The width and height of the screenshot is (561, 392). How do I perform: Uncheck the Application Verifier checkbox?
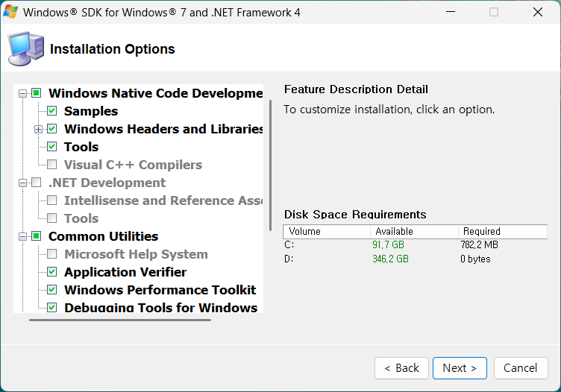(x=52, y=271)
